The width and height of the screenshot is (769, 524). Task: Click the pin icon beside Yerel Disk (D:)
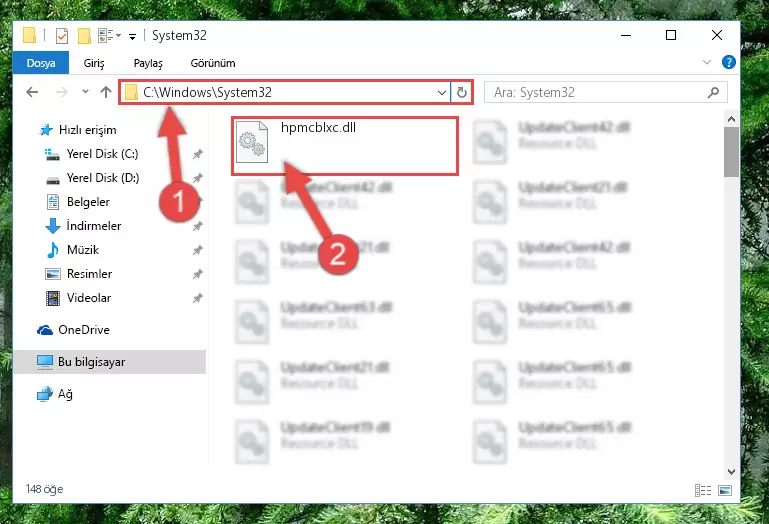click(x=197, y=178)
